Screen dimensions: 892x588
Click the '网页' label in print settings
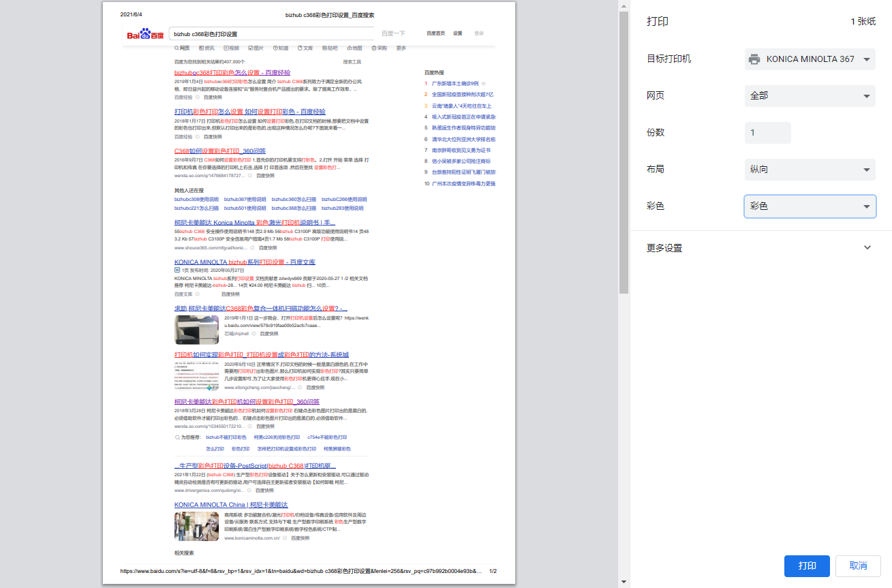click(x=656, y=96)
